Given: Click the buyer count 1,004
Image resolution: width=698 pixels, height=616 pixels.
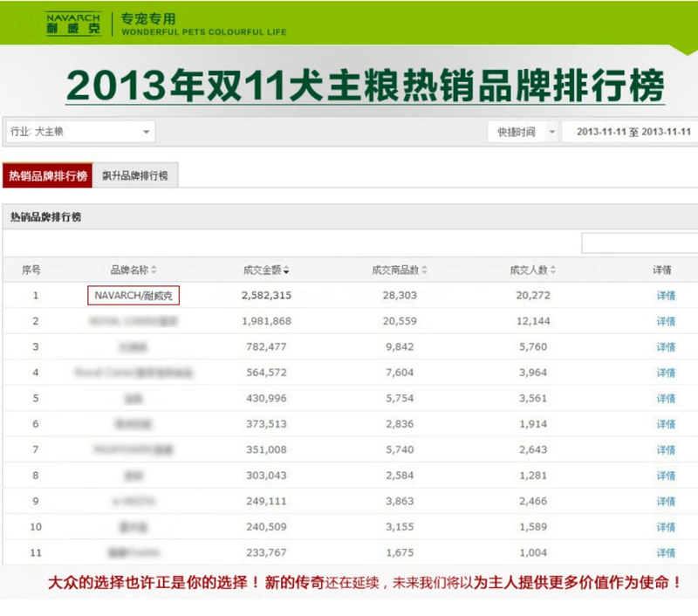Looking at the screenshot, I should [533, 553].
